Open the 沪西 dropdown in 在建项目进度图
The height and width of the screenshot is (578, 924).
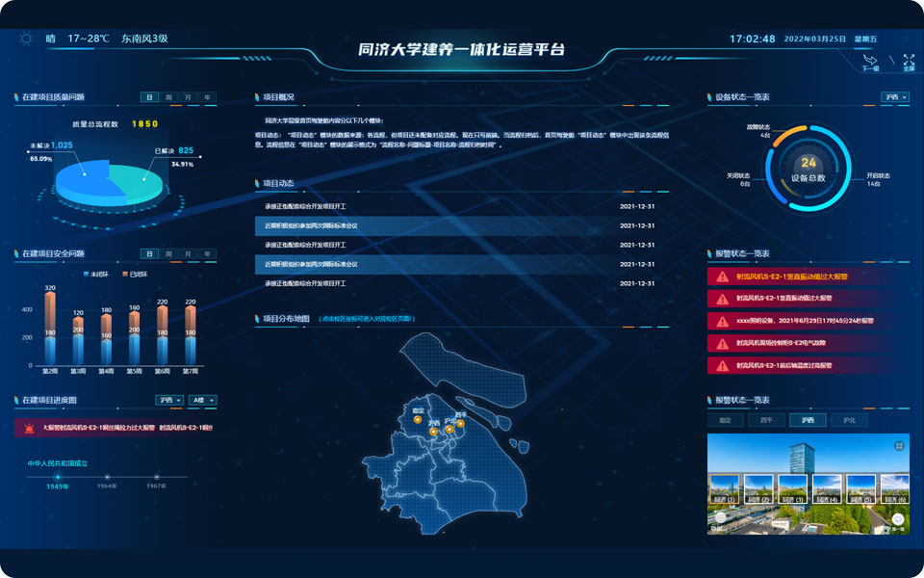169,400
